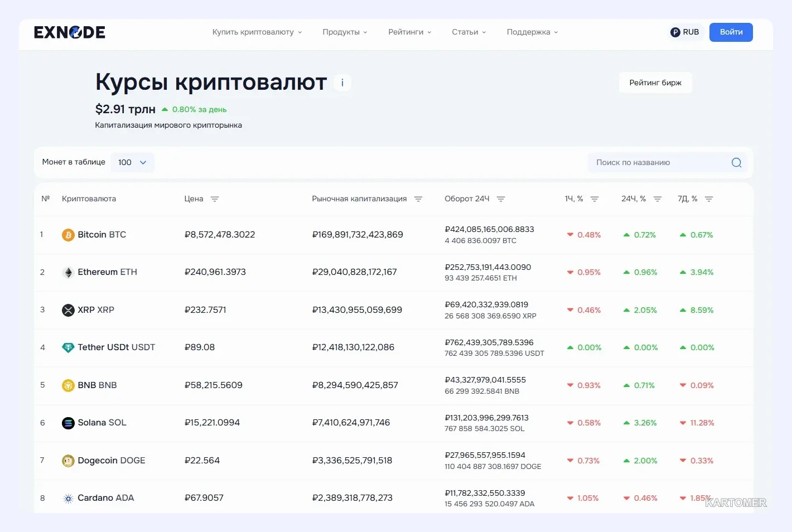Sort by 1H percent filter icon
Viewport: 792px width, 532px height.
(x=595, y=199)
